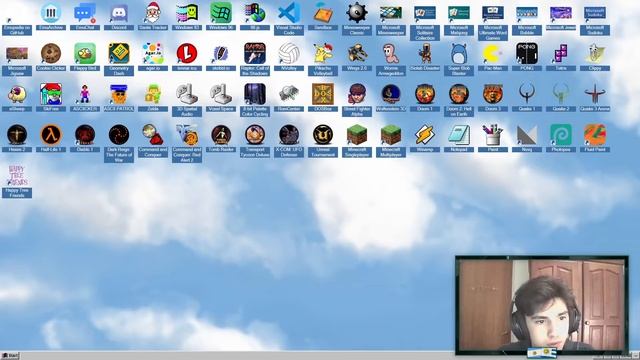Open Quake 3 Arena icon
640x360 pixels.
tap(595, 94)
